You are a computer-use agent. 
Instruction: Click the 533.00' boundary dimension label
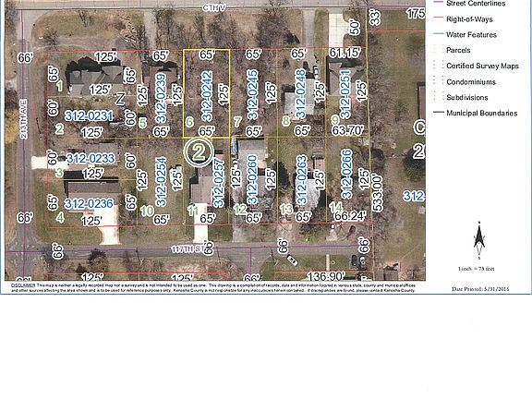click(377, 193)
